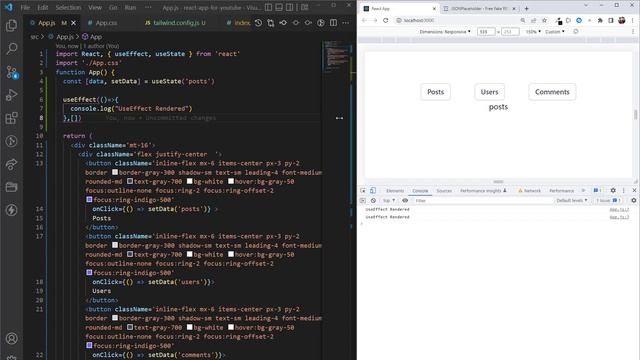640x360 pixels.
Task: Click the App.js breadcrumb segment
Action: pyautogui.click(x=64, y=37)
